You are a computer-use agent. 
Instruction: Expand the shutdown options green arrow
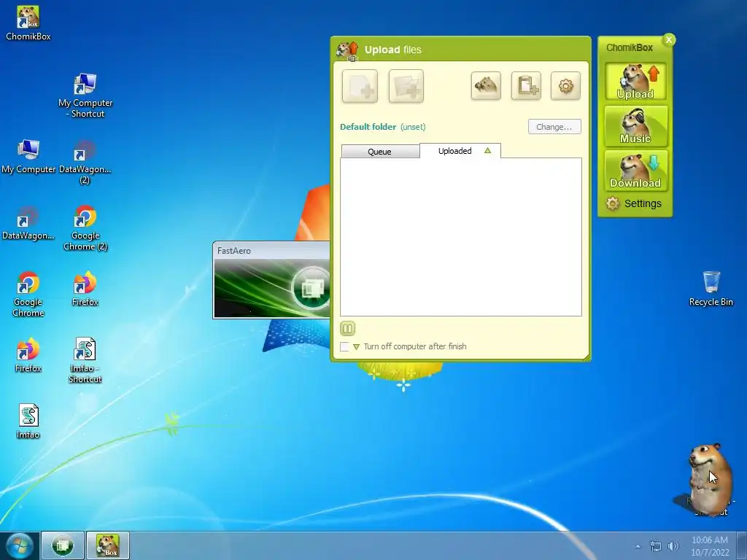coord(356,347)
